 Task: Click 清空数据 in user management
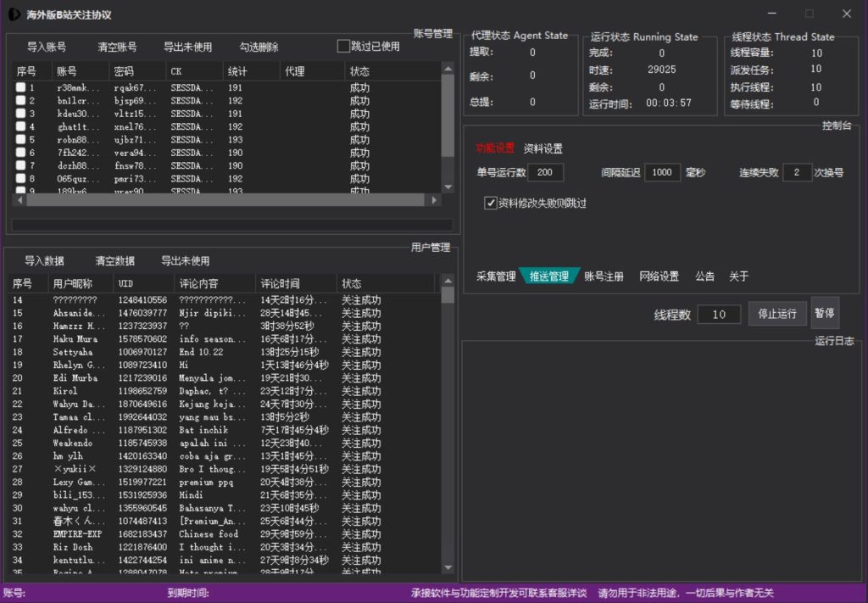tap(115, 260)
